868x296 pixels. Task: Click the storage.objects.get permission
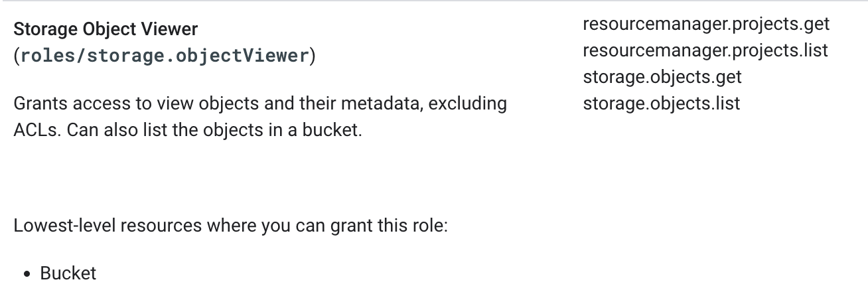662,77
